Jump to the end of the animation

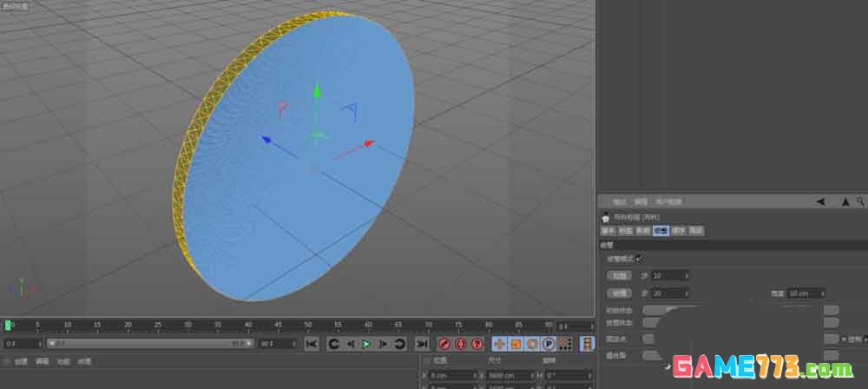tap(423, 344)
